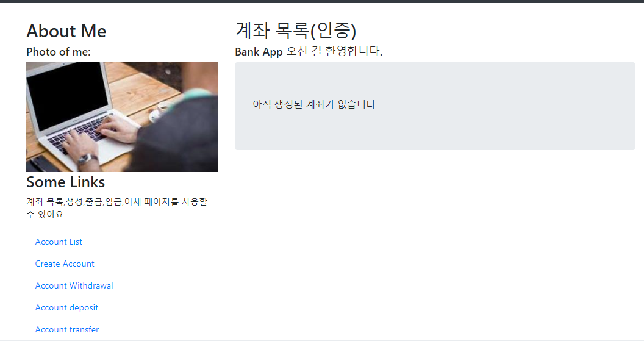Open the Account deposit link
Image resolution: width=644 pixels, height=341 pixels.
click(x=66, y=307)
